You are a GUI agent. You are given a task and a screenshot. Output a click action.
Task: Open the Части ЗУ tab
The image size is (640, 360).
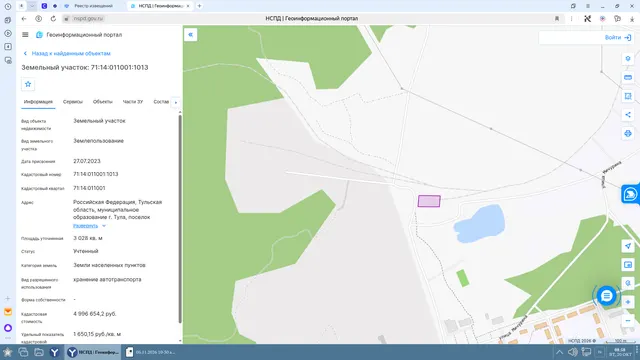point(133,102)
